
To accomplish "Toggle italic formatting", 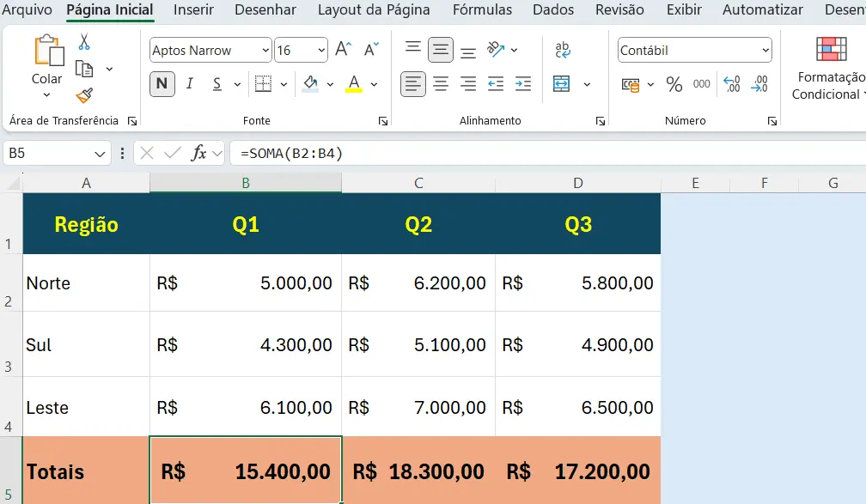I will click(x=190, y=84).
